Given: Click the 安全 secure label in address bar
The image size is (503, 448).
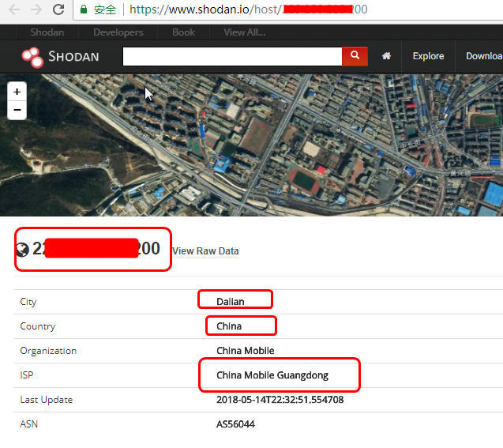Looking at the screenshot, I should click(104, 9).
